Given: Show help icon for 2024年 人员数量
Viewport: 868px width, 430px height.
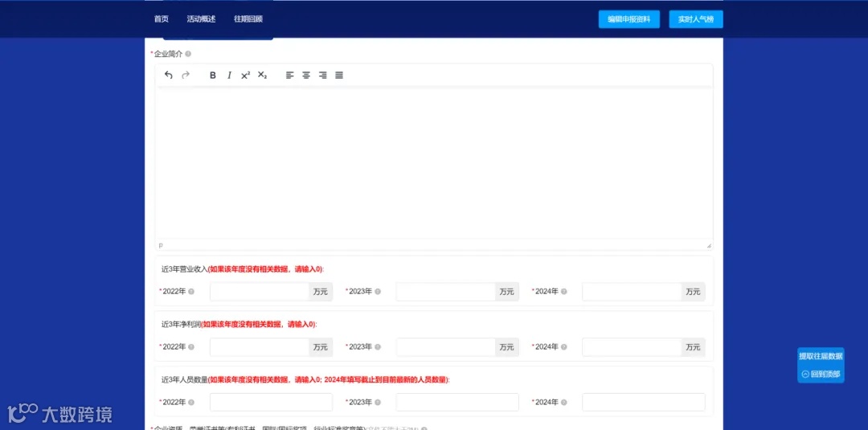Looking at the screenshot, I should click(564, 403).
